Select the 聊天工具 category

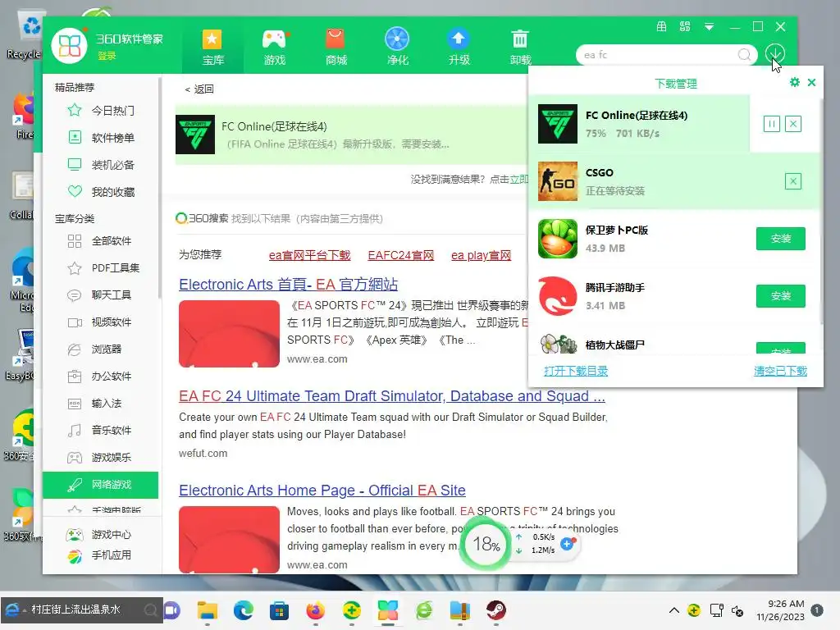coord(112,294)
